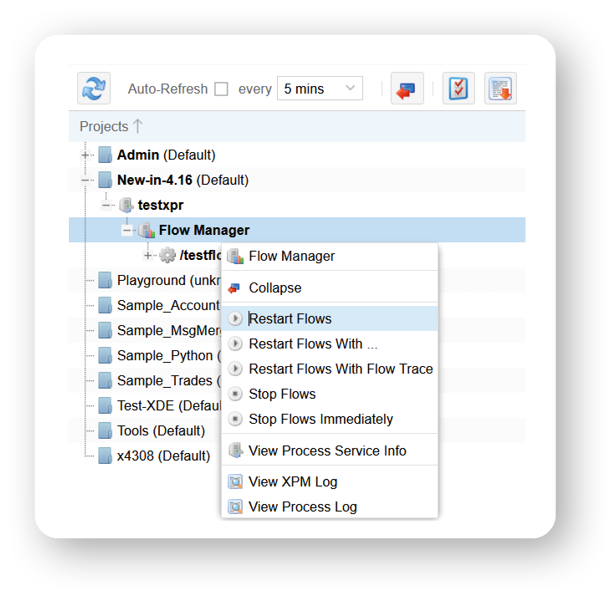
Task: Click the Sample_Account folder icon
Action: pos(105,305)
